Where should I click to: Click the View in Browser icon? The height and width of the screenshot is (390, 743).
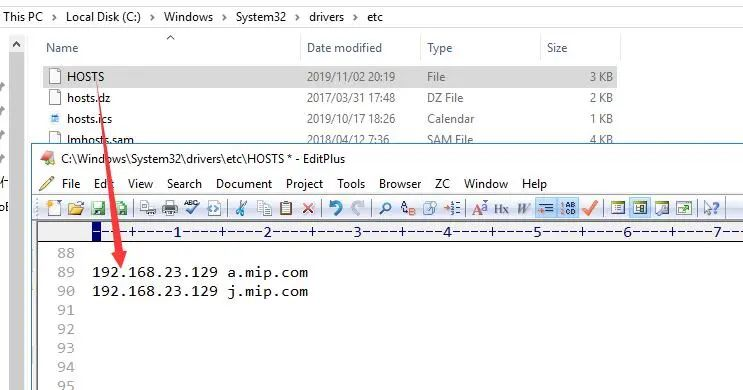214,208
